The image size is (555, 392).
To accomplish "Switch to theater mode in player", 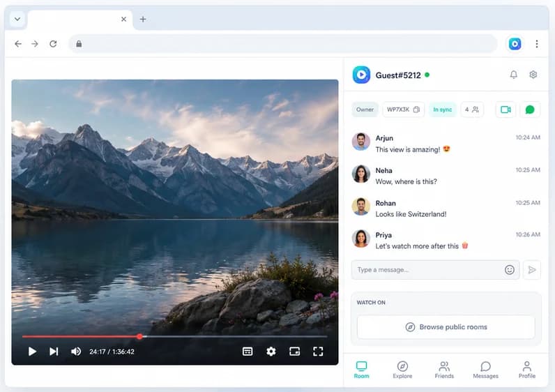I will point(294,352).
